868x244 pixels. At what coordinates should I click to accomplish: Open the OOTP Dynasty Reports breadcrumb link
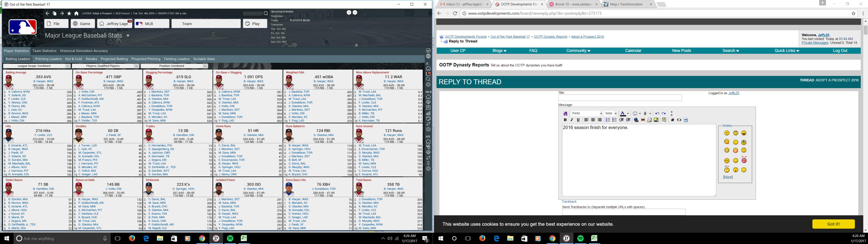(x=550, y=37)
